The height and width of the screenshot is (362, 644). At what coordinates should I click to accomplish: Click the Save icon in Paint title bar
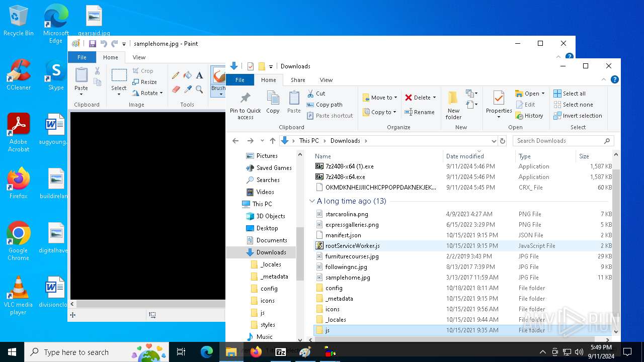coord(93,44)
